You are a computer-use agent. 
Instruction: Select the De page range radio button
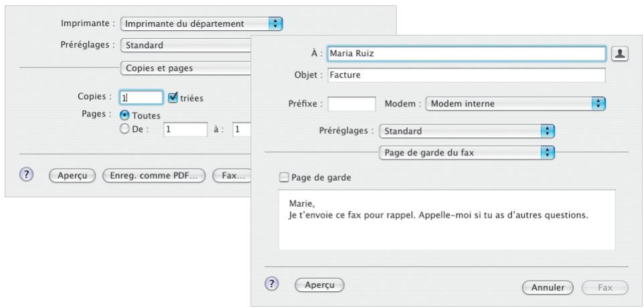coord(124,129)
